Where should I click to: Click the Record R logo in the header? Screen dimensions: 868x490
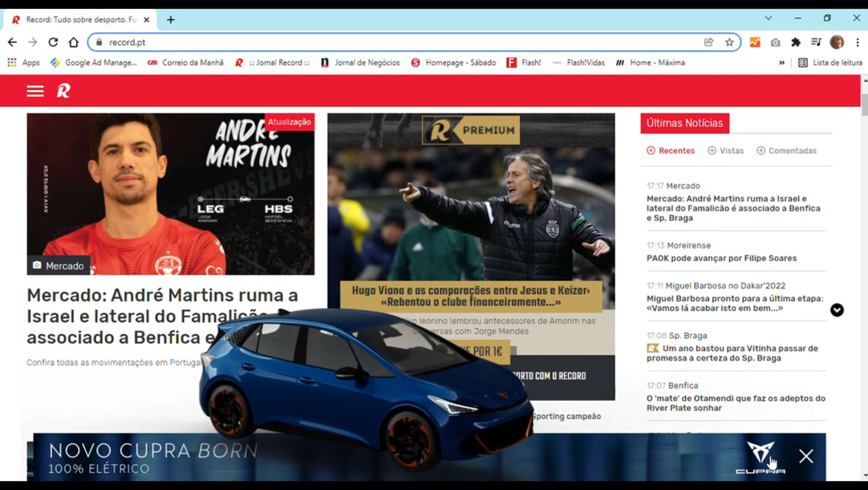[x=64, y=91]
